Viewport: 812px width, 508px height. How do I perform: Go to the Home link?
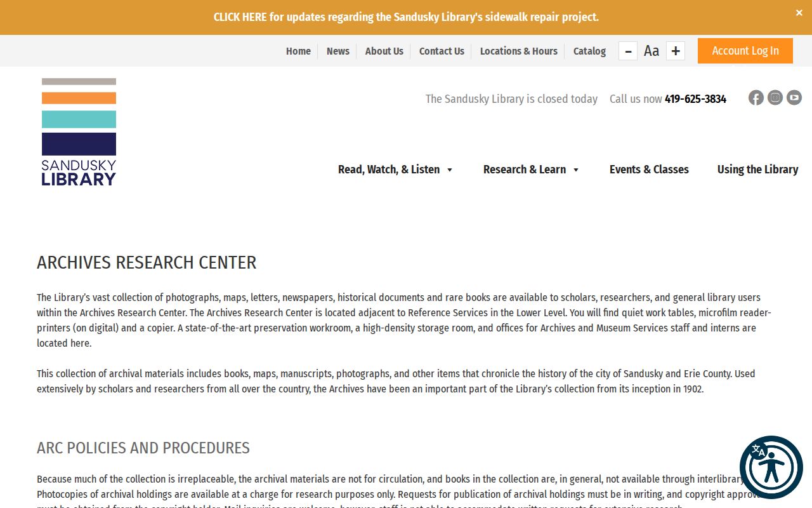click(298, 51)
